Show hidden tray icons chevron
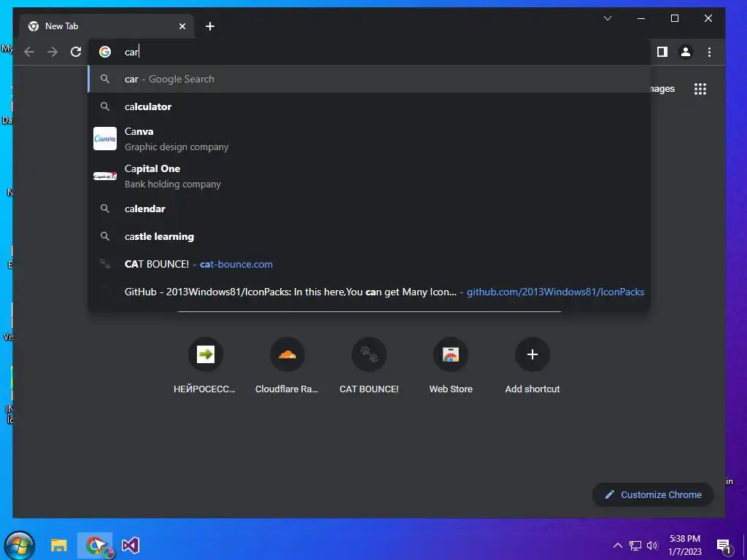Screen dimensions: 747x560 tap(617, 545)
